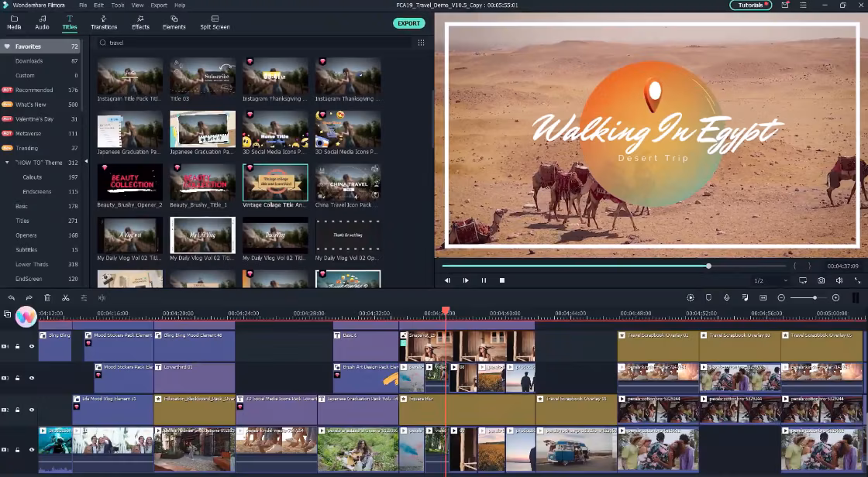
Task: Toggle the audio meter bars icon
Action: [x=856, y=297]
